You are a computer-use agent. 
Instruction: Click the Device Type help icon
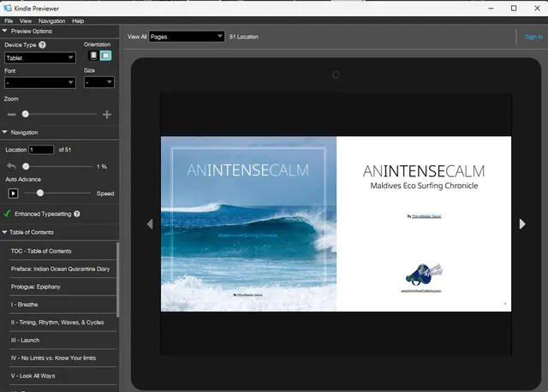click(42, 45)
